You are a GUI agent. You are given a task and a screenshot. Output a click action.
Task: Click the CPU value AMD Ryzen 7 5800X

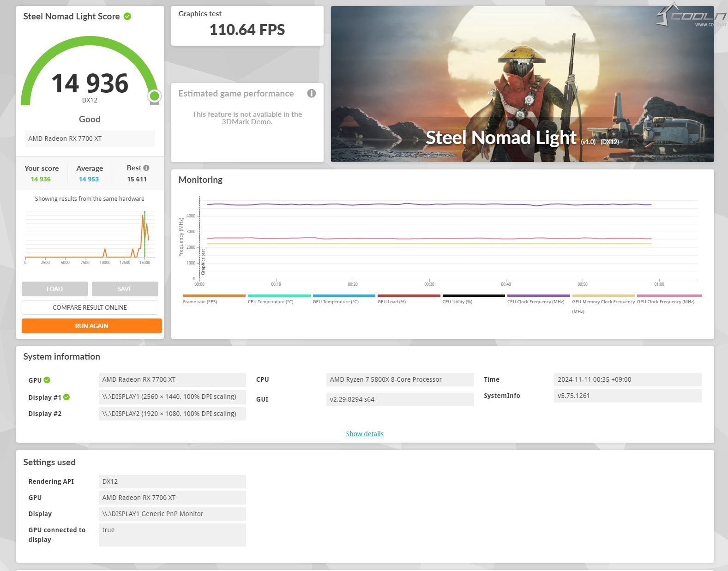(400, 379)
